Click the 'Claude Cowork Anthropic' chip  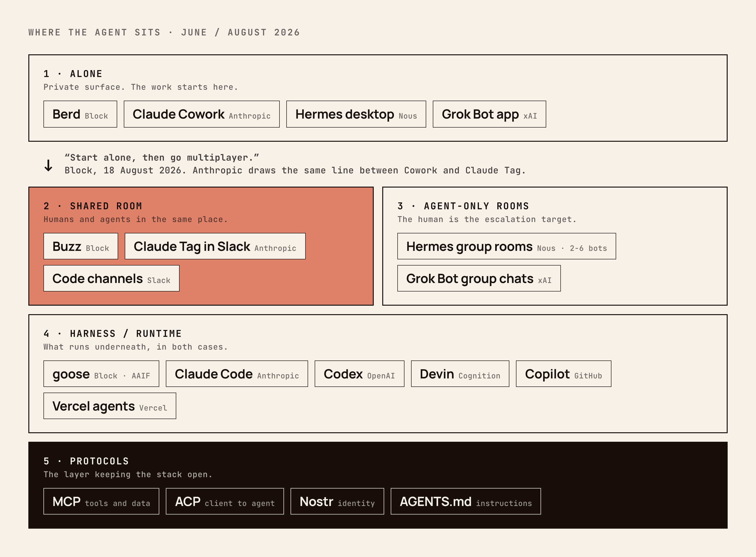pos(202,114)
